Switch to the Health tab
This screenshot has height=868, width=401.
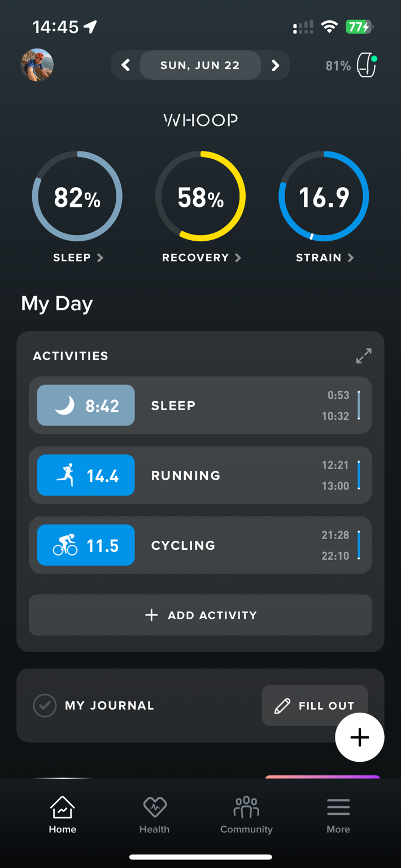[154, 815]
